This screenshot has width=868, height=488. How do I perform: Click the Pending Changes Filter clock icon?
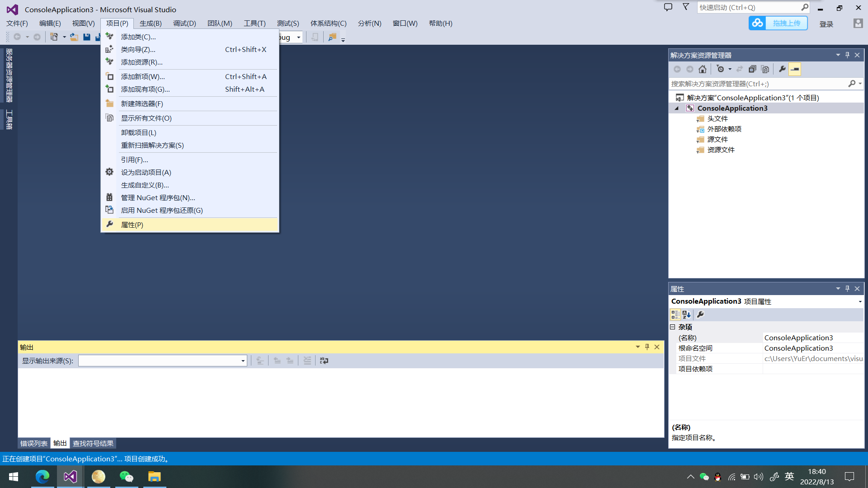click(x=721, y=69)
